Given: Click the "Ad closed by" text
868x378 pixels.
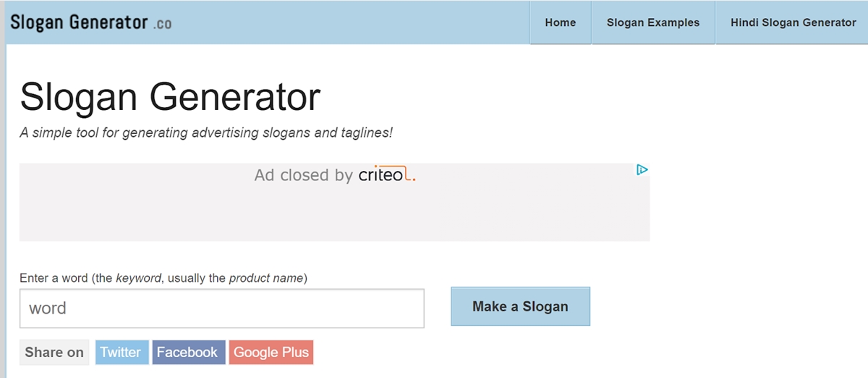Looking at the screenshot, I should pyautogui.click(x=304, y=175).
